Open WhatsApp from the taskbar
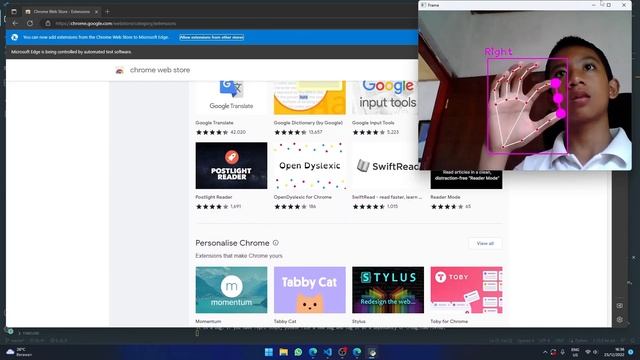The image size is (640, 360). (298, 352)
